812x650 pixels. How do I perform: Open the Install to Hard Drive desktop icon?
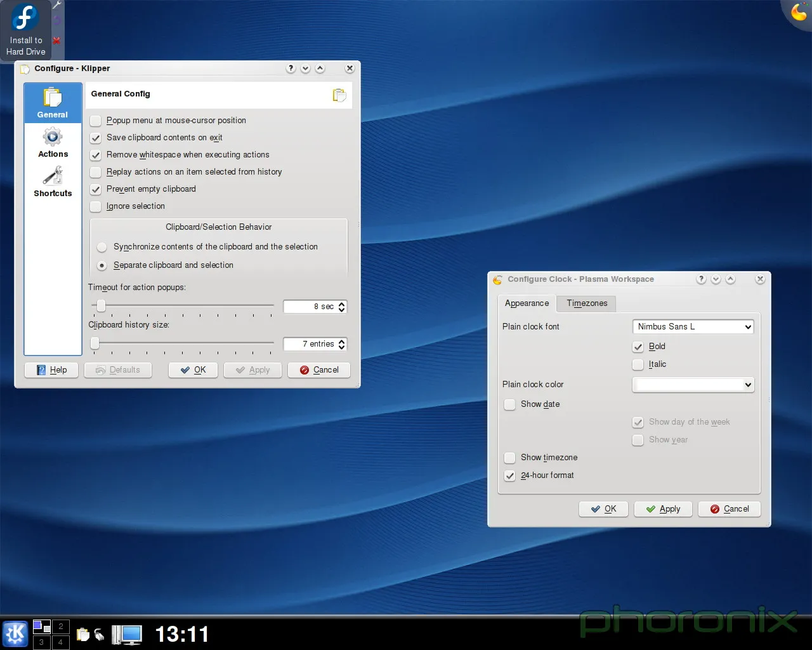click(26, 29)
